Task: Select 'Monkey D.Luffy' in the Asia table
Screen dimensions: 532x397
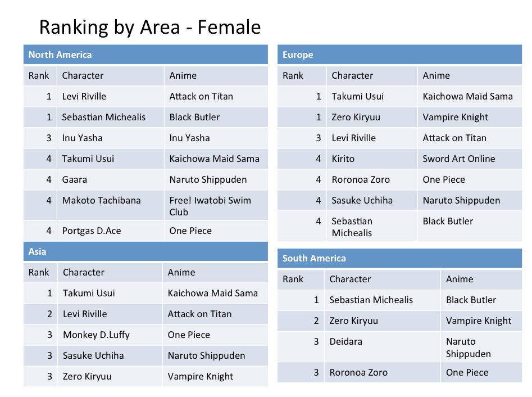Action: tap(96, 335)
